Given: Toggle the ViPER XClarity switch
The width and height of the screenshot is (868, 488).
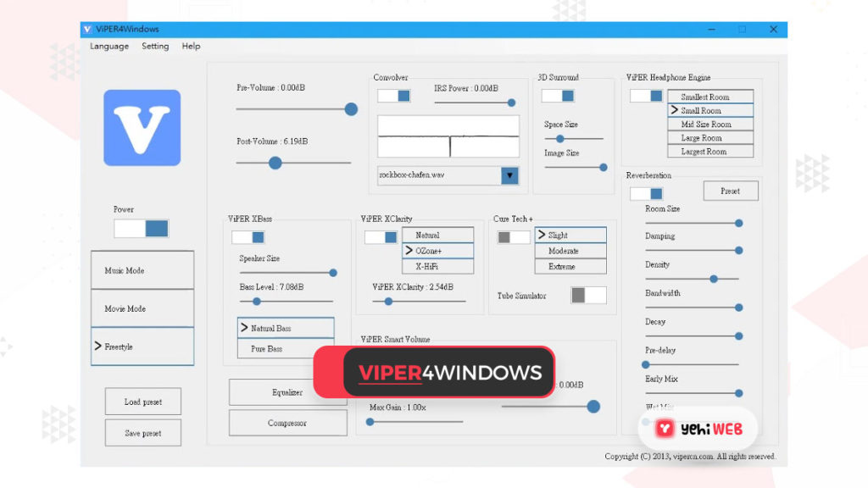Looking at the screenshot, I should [381, 237].
